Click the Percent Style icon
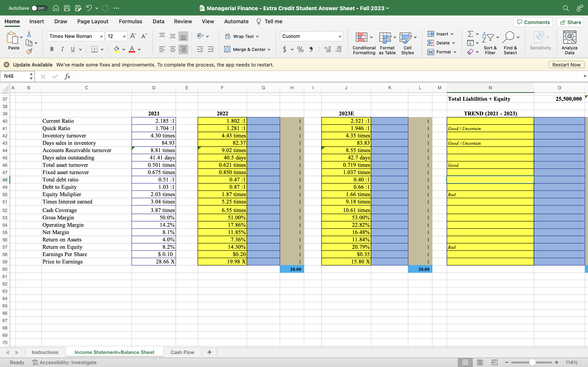588x367 pixels. 300,49
